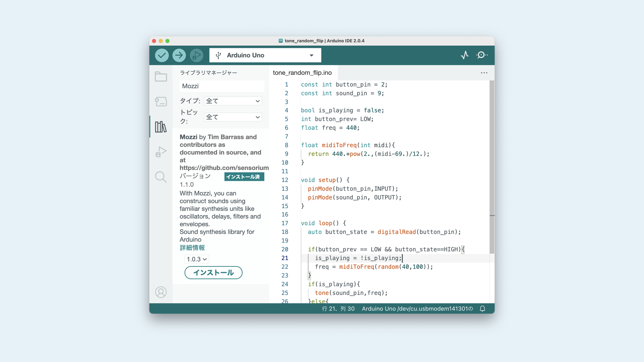
Task: Click the Verify checkmark button
Action: 162,55
